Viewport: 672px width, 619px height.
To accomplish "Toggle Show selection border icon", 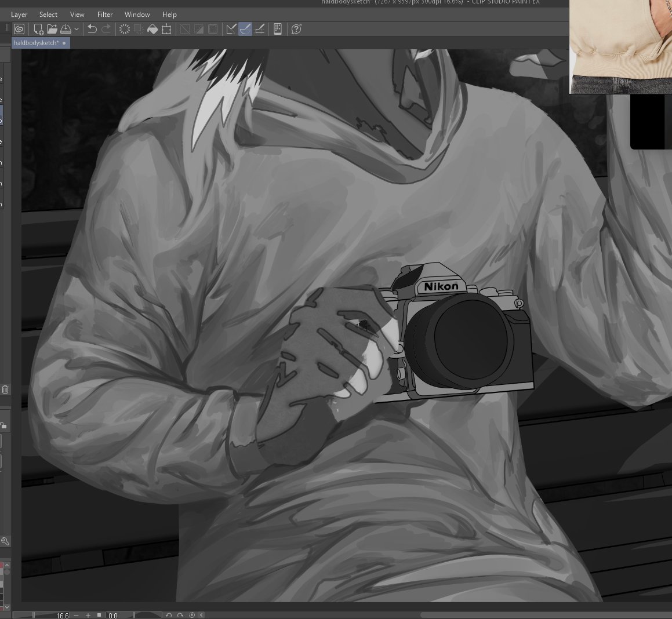I will tap(213, 29).
